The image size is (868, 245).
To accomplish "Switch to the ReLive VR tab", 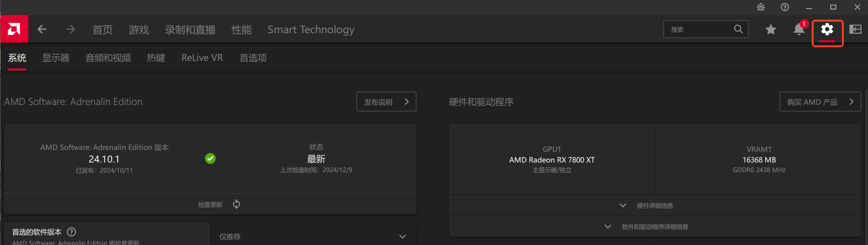I will pos(202,58).
